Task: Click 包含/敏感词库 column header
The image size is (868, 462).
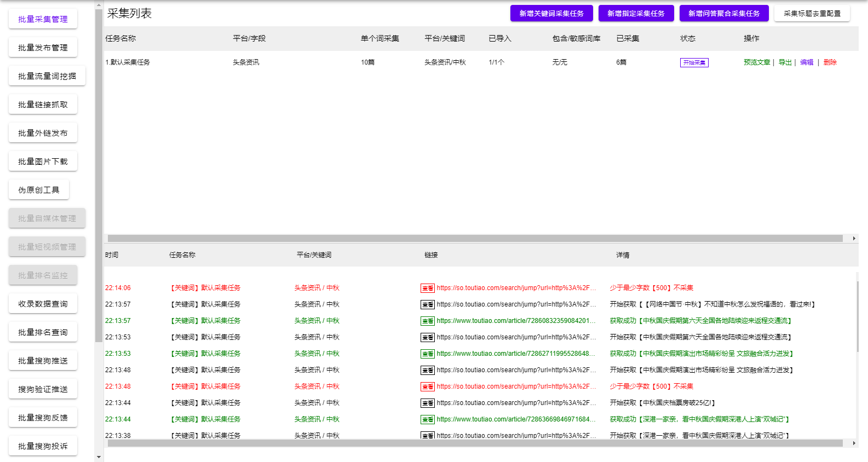Action: coord(576,38)
